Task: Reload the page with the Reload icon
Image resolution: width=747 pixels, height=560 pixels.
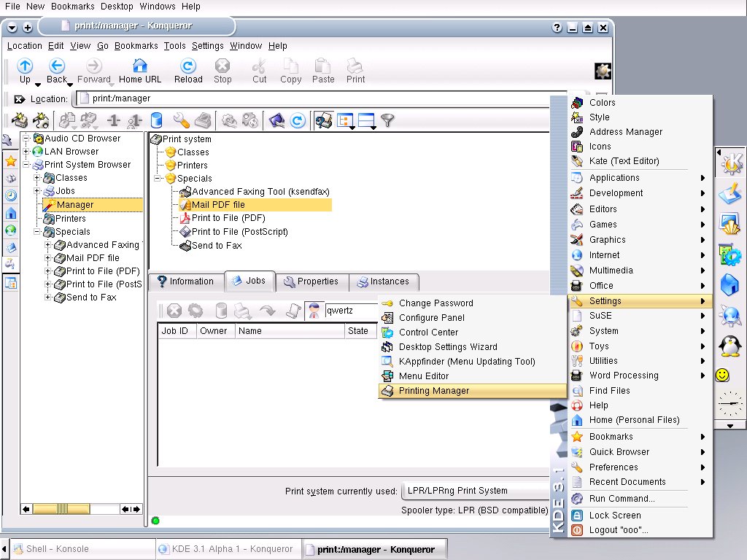Action: [188, 66]
